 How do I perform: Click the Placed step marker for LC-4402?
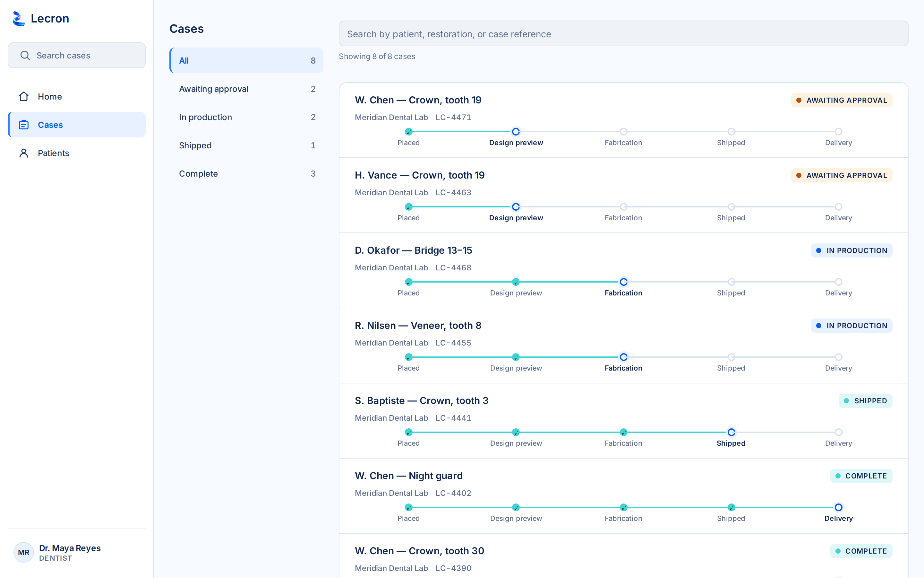point(408,507)
